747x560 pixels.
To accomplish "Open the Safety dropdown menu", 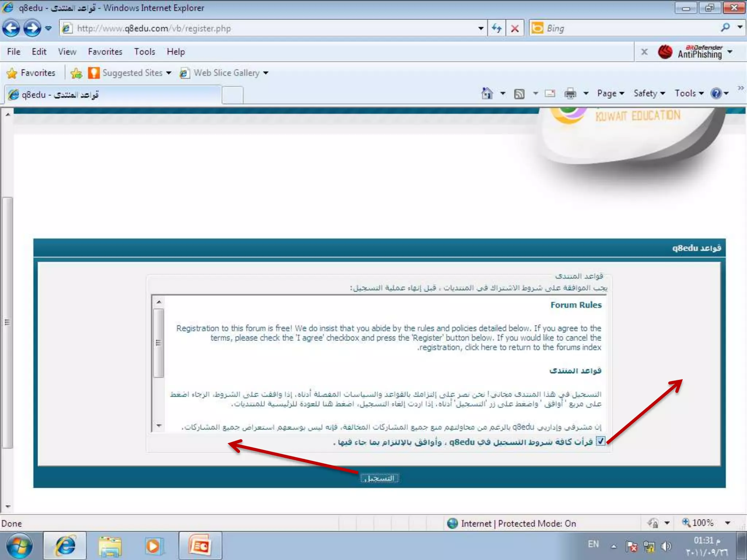I will point(649,94).
